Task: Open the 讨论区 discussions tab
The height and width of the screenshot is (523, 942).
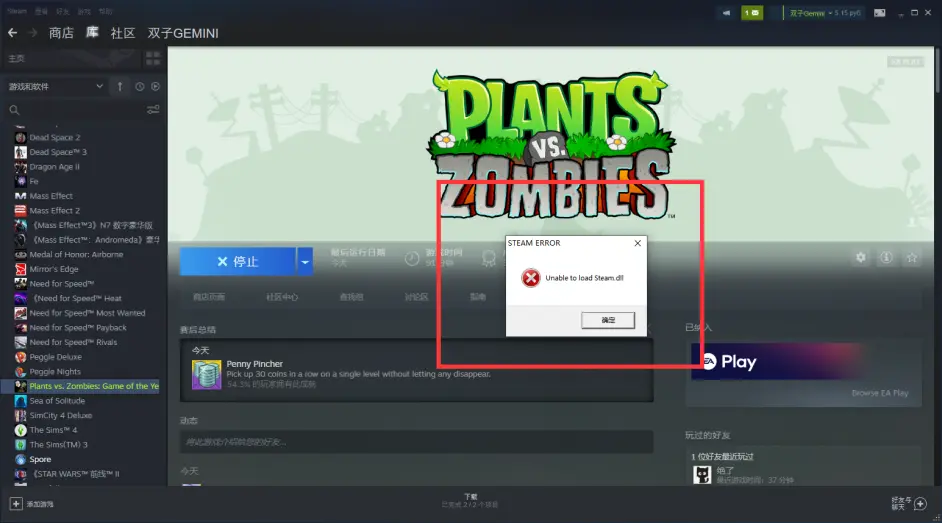Action: pos(416,297)
